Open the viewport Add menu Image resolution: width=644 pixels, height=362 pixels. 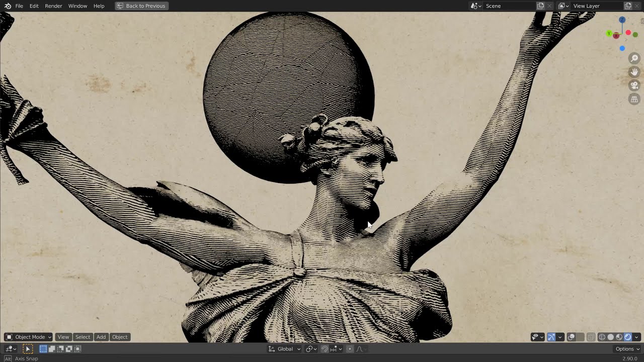[x=101, y=337]
